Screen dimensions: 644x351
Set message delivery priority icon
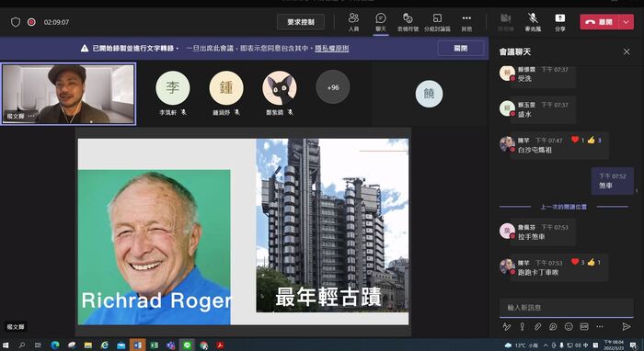522,326
